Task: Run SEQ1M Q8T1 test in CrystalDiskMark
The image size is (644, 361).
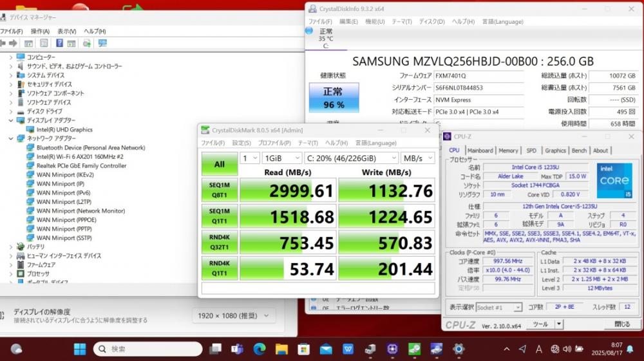Action: point(220,190)
